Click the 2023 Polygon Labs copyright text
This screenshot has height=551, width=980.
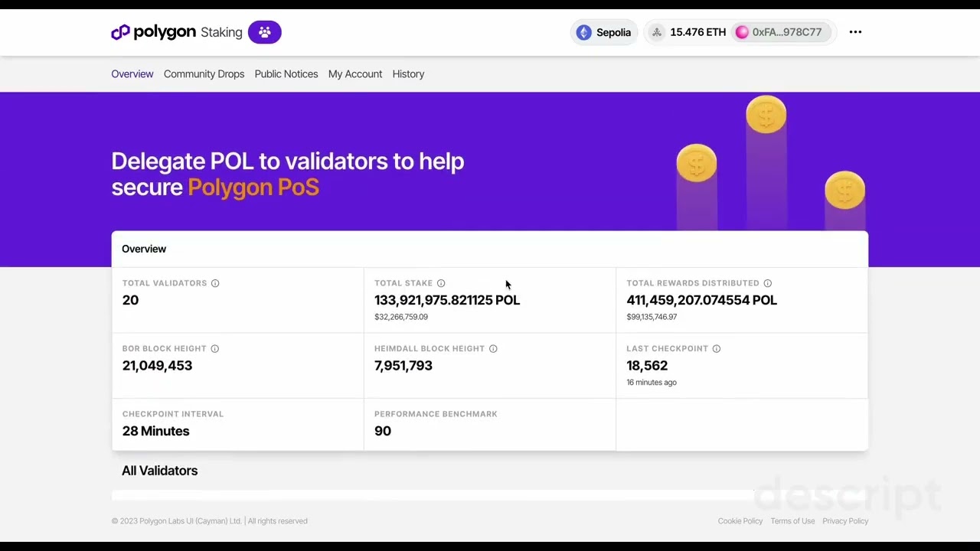pyautogui.click(x=209, y=521)
